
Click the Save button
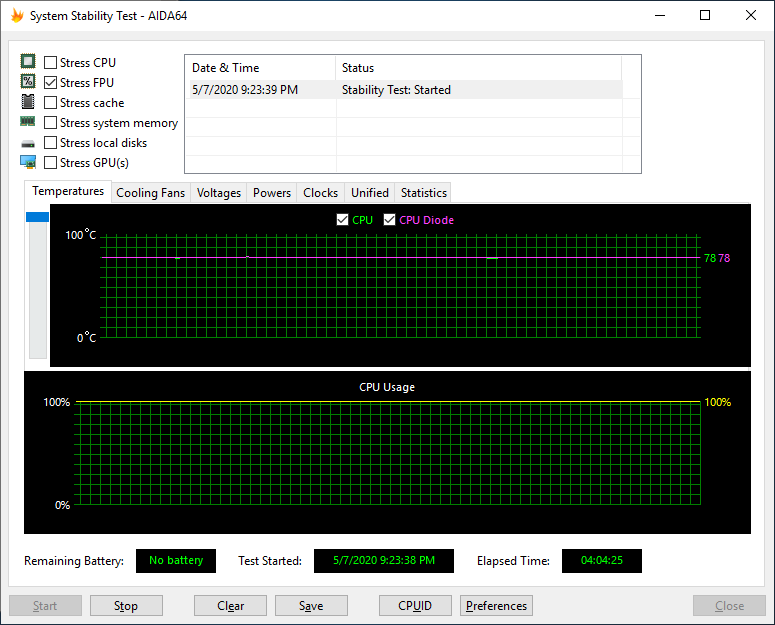[311, 606]
